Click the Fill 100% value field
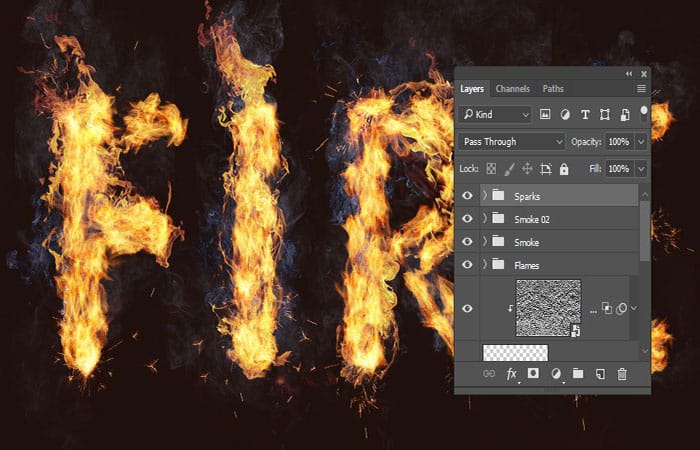The height and width of the screenshot is (450, 700). [620, 169]
